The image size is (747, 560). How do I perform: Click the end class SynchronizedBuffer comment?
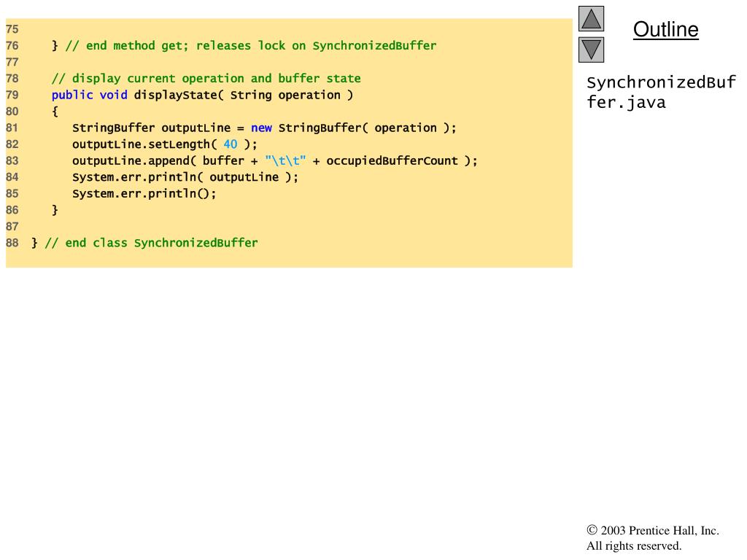(x=151, y=243)
